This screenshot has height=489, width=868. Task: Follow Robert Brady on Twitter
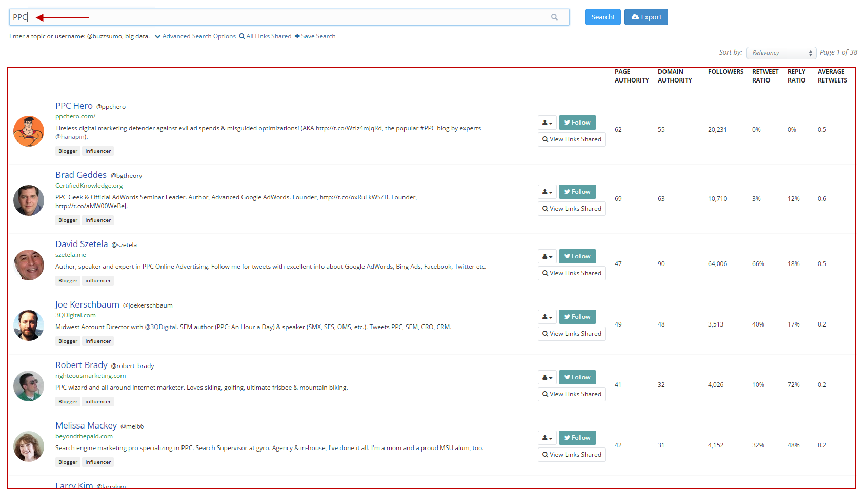tap(577, 377)
